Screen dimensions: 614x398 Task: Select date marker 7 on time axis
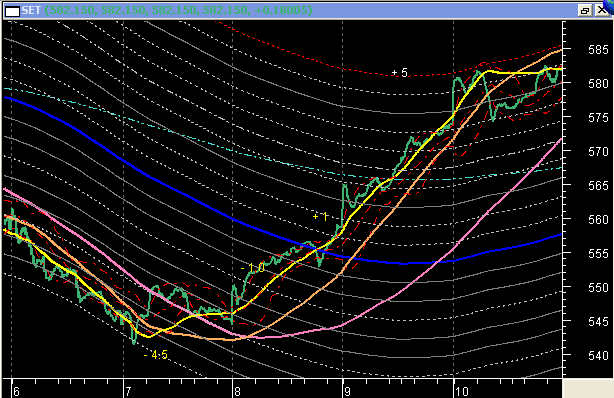[128, 391]
